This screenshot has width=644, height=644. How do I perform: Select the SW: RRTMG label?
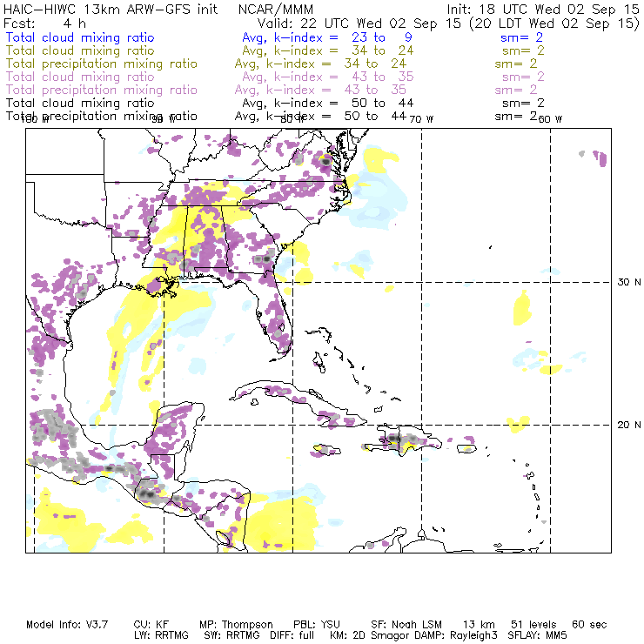click(231, 635)
